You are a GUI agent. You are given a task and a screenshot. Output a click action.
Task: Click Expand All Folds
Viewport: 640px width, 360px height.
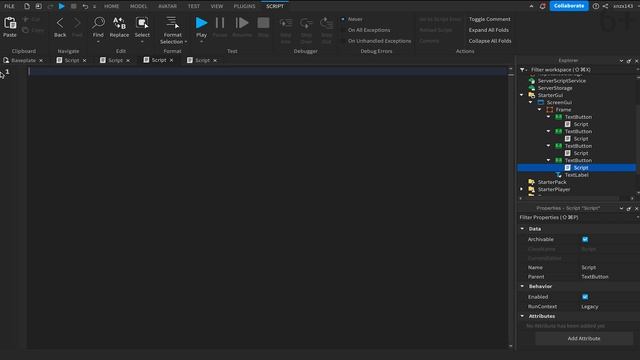click(489, 30)
